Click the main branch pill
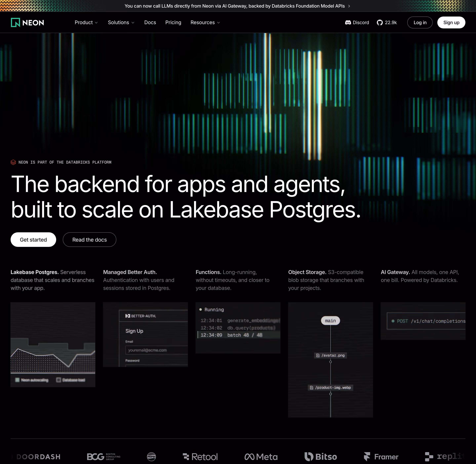 pyautogui.click(x=330, y=321)
